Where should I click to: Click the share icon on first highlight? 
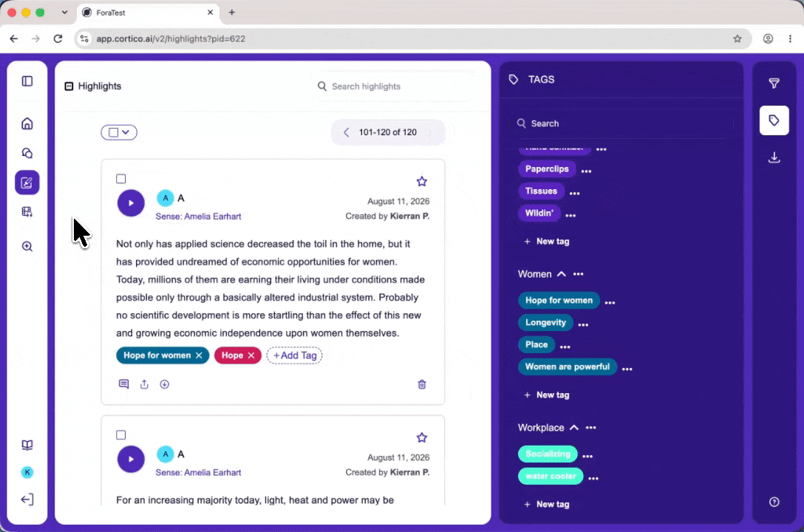pos(144,384)
